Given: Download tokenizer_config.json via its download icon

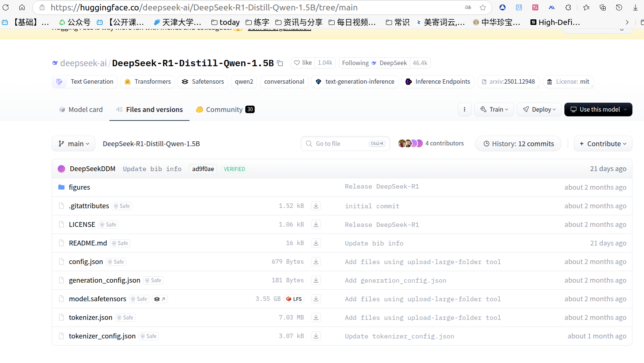Looking at the screenshot, I should (x=316, y=336).
